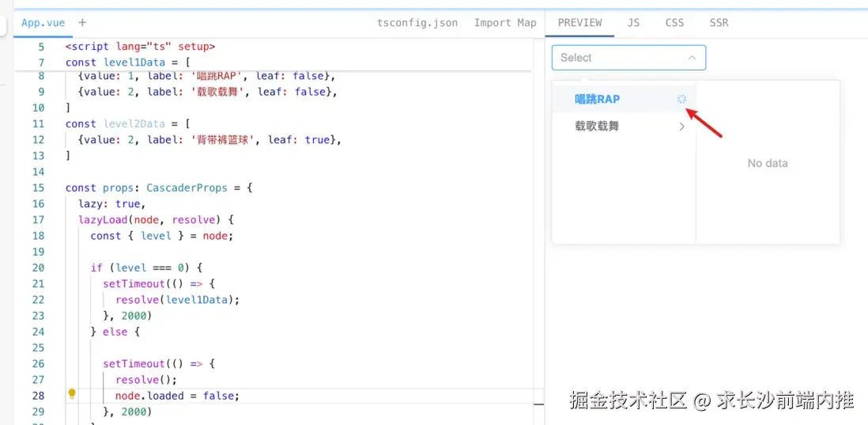The image size is (868, 425).
Task: Switch to the CSS output tab
Action: (674, 23)
